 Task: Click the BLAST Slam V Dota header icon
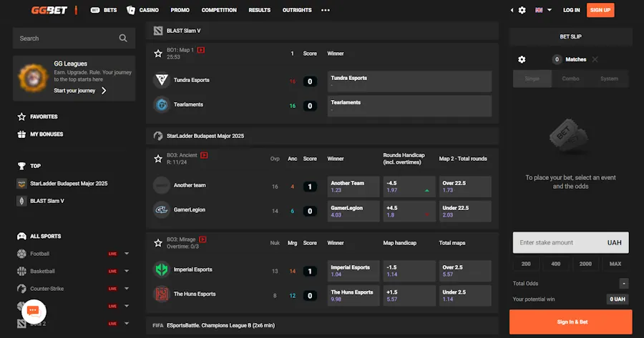point(158,31)
